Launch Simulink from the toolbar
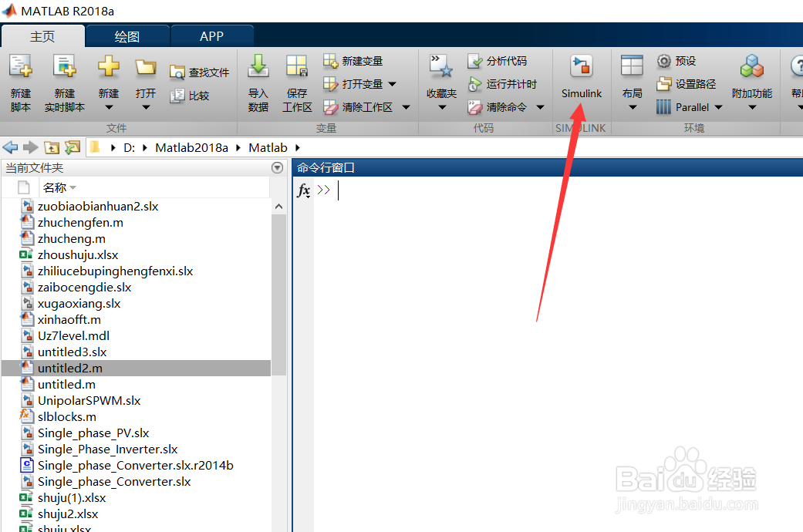This screenshot has height=532, width=803. click(x=582, y=77)
